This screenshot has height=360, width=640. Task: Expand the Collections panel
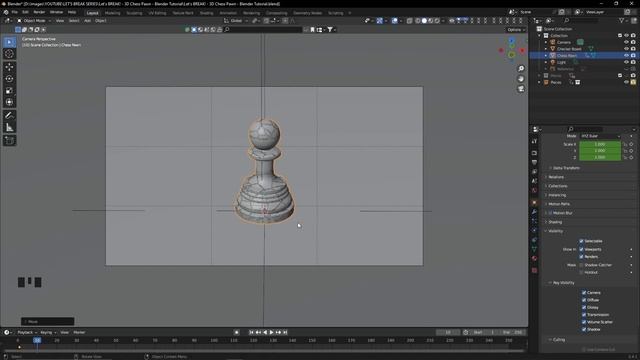(557, 186)
